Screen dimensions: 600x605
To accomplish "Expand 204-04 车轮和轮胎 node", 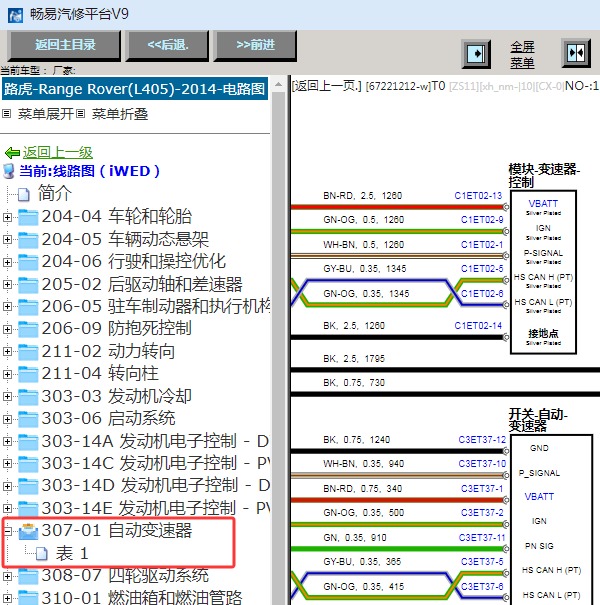I will (7, 217).
